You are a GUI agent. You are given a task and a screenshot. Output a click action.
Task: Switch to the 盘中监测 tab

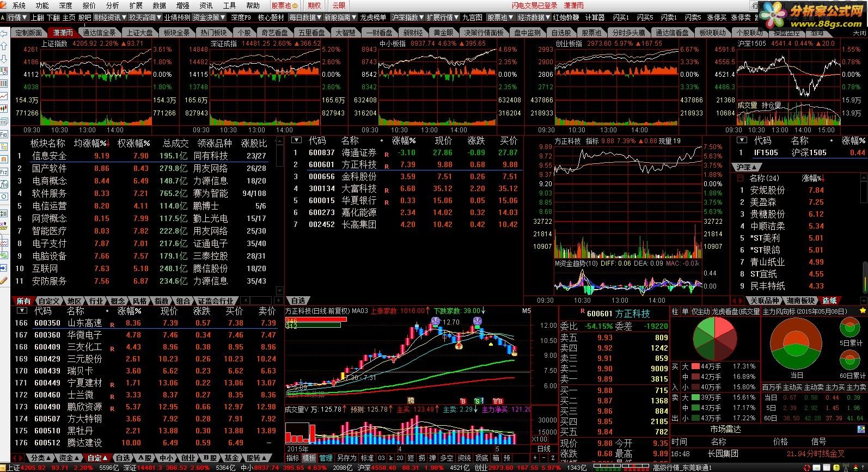coord(528,33)
